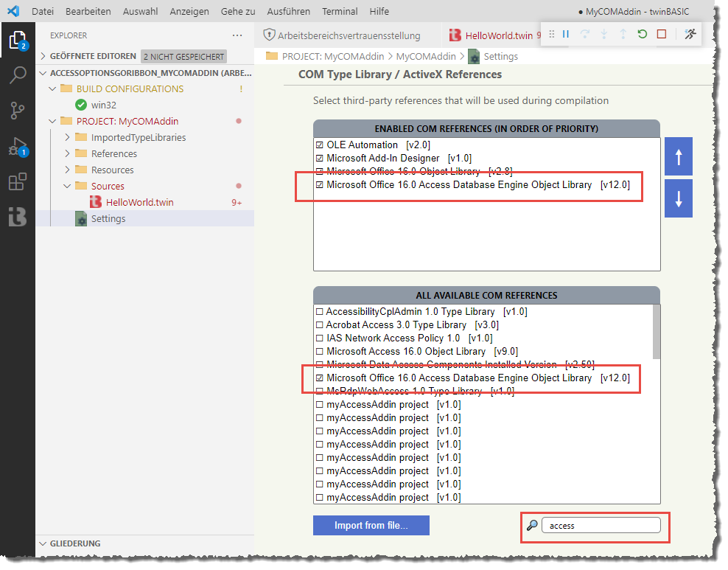This screenshot has height=570, width=728.
Task: Expand the Gliederung outline section
Action: 43,543
